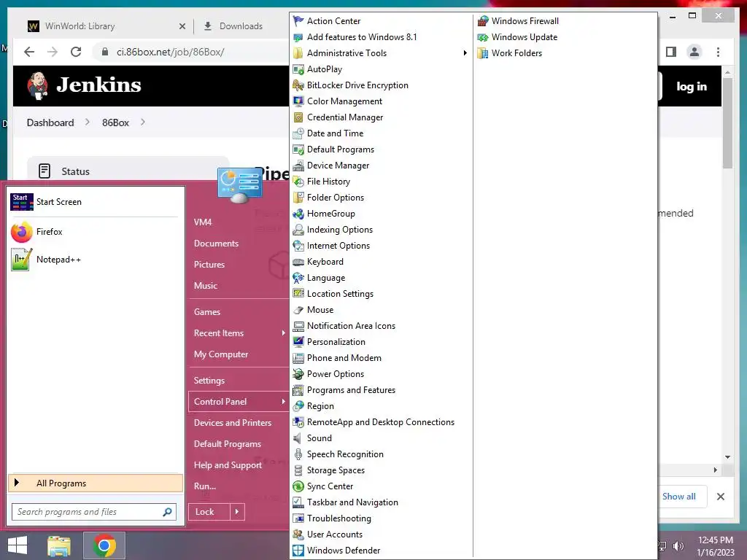The image size is (747, 560).
Task: Switch to Downloads browser tab
Action: pyautogui.click(x=240, y=26)
